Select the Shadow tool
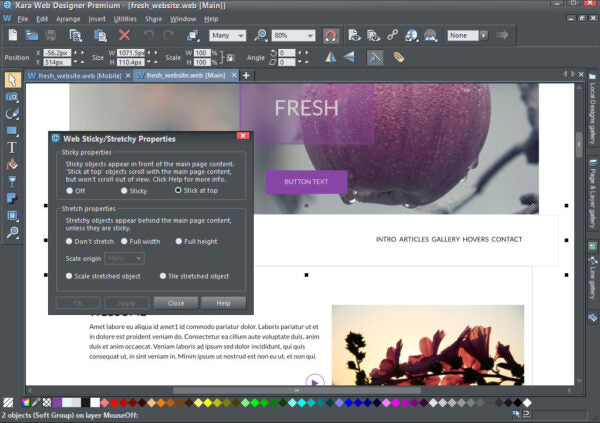The height and width of the screenshot is (423, 600). pyautogui.click(x=12, y=198)
